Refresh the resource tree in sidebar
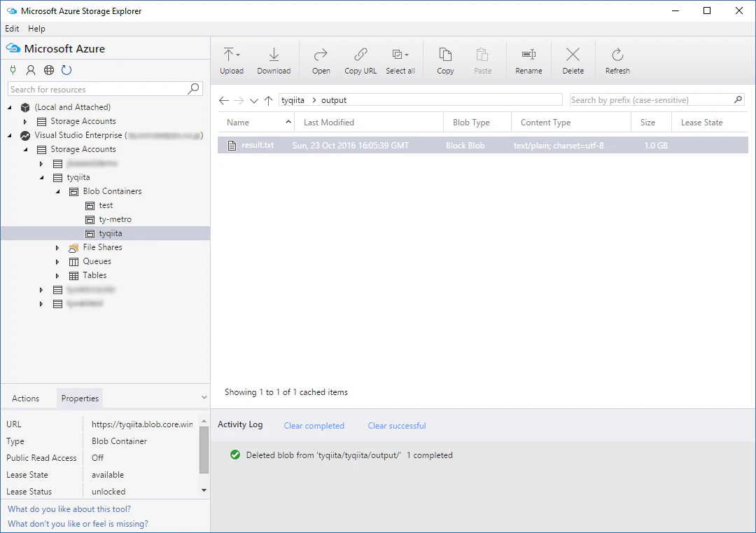 tap(66, 70)
